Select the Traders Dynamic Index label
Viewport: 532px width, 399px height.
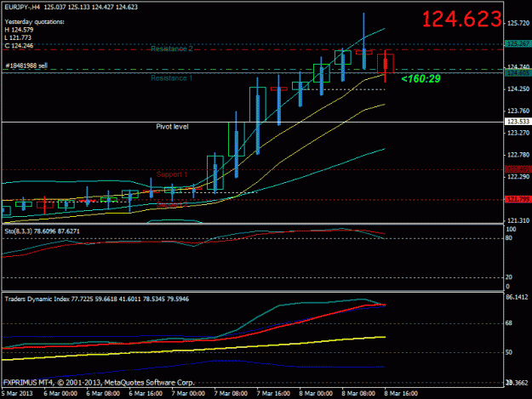97,299
